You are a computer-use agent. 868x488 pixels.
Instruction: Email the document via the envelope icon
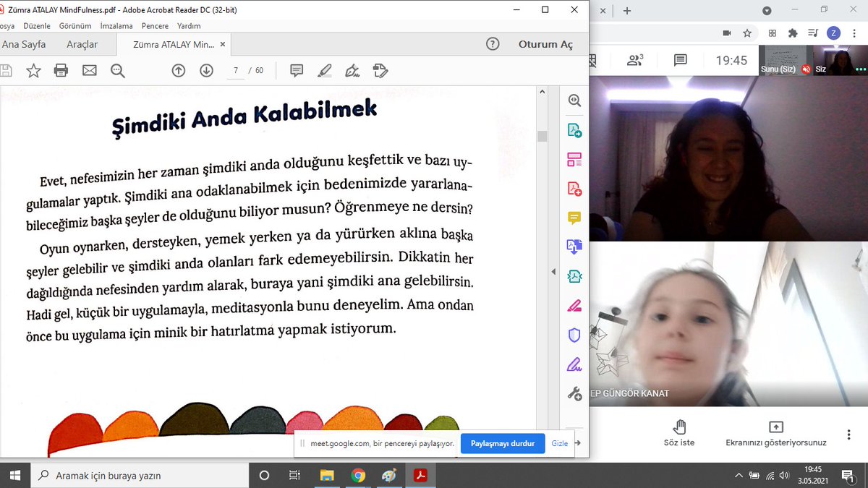pos(88,70)
